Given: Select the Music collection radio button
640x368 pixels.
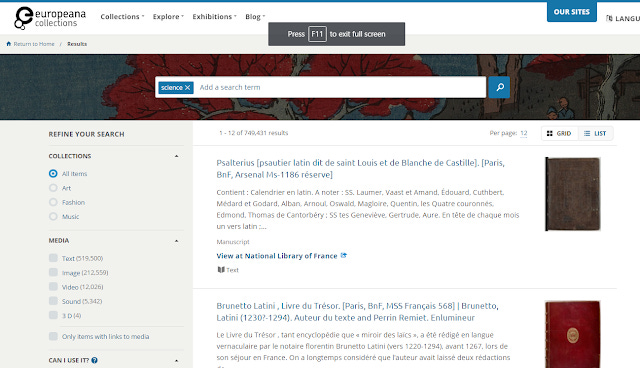Looking at the screenshot, I should click(x=53, y=216).
